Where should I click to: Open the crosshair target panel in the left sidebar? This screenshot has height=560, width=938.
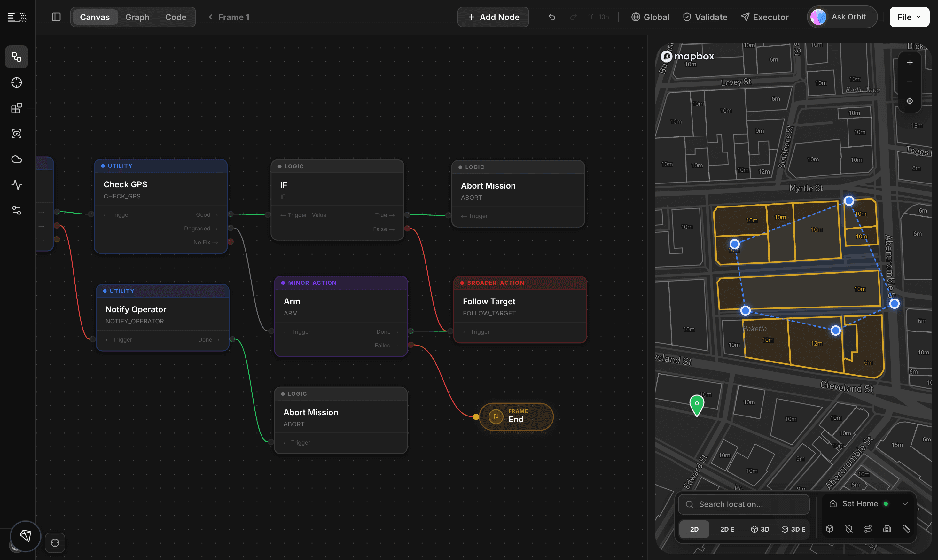tap(17, 83)
